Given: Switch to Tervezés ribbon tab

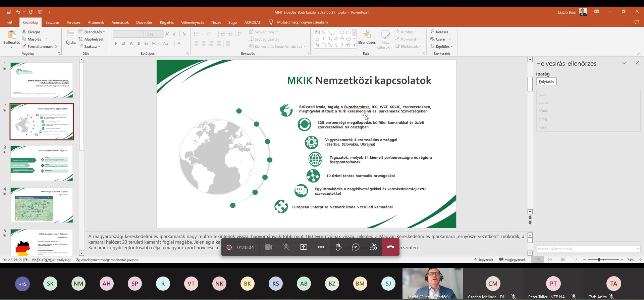Looking at the screenshot, I should click(73, 22).
